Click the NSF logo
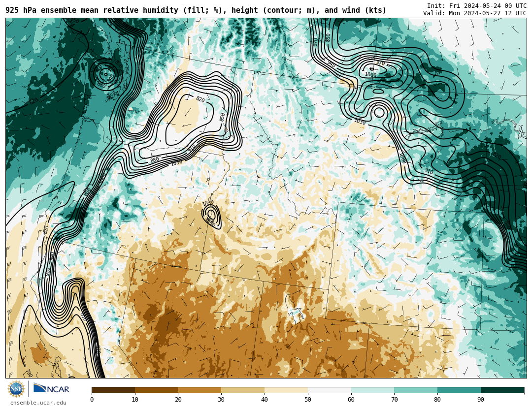This screenshot has width=532, height=409. coord(16,389)
